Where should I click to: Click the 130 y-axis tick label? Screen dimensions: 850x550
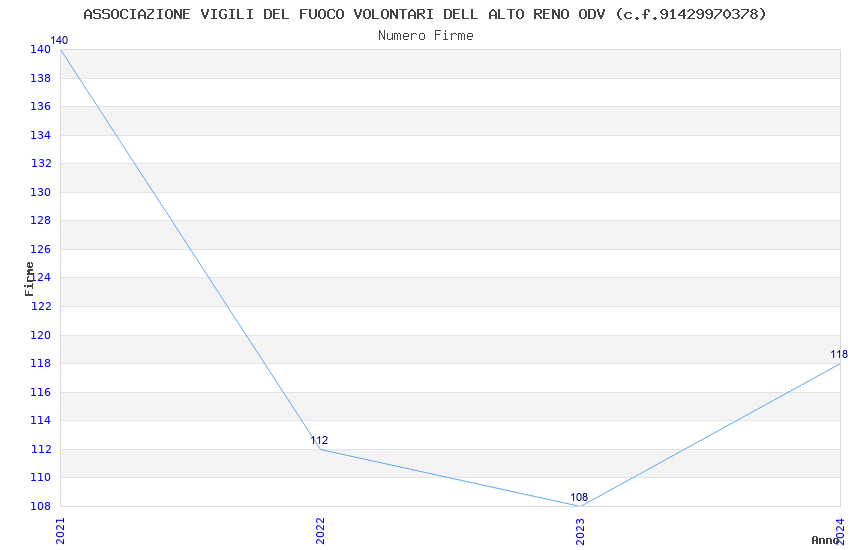tap(40, 192)
